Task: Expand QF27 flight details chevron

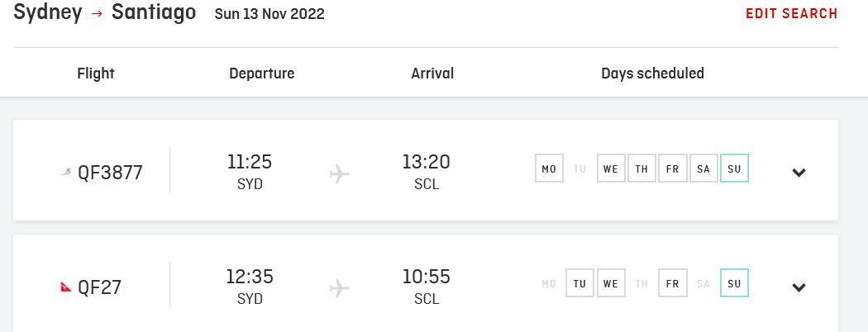Action: 799,287
